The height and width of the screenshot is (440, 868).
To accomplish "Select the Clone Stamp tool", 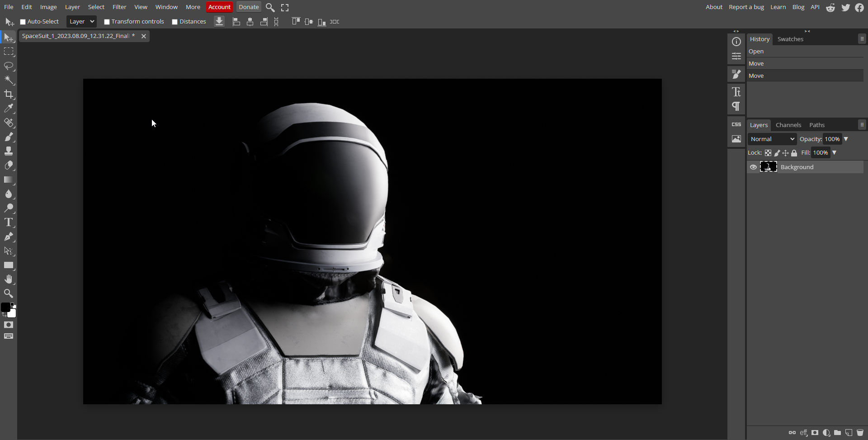I will point(9,151).
